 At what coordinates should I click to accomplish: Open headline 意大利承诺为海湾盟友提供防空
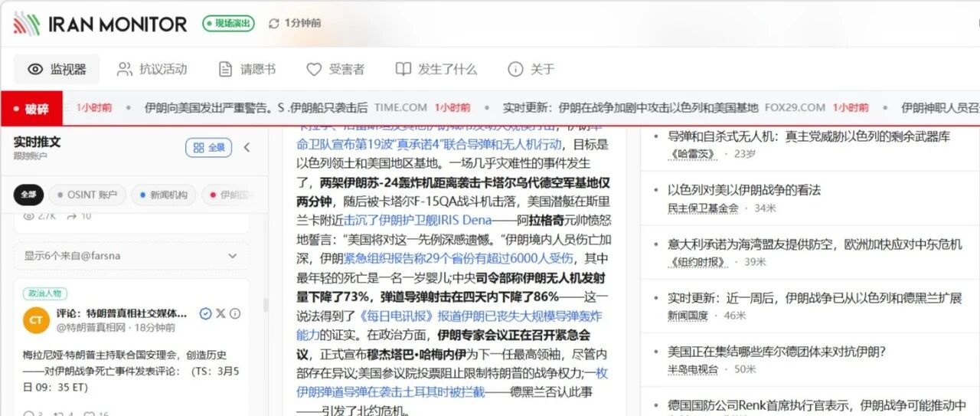point(815,244)
